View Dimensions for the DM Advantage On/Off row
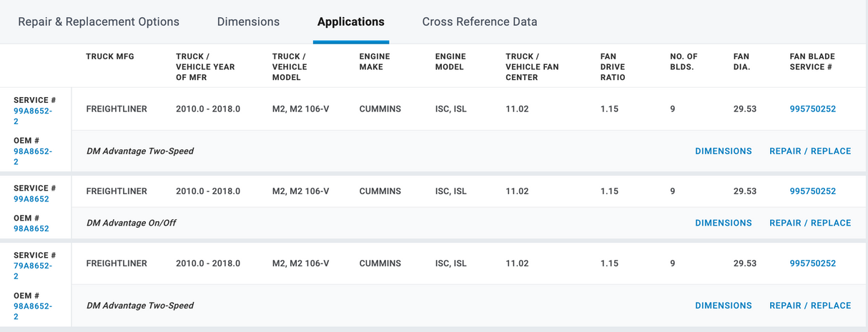 pos(723,223)
